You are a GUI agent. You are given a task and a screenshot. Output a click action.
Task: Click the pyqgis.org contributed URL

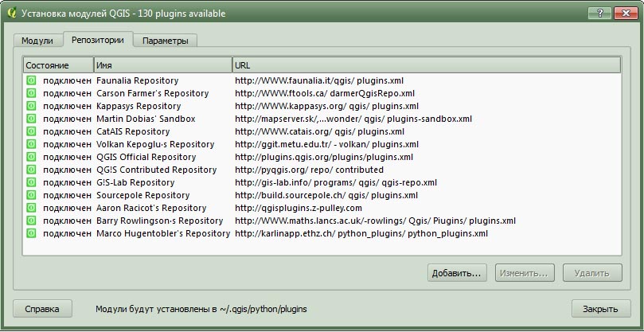(x=310, y=170)
